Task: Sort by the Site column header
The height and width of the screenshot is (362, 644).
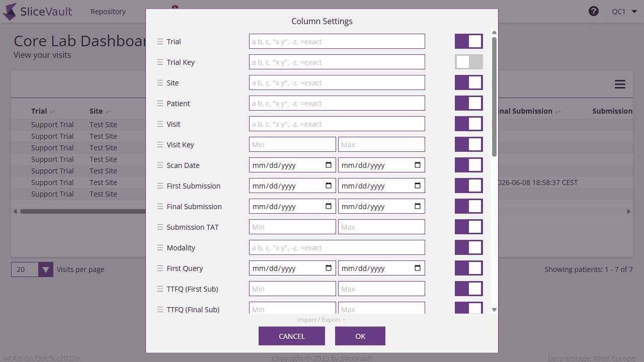Action: 101,111
